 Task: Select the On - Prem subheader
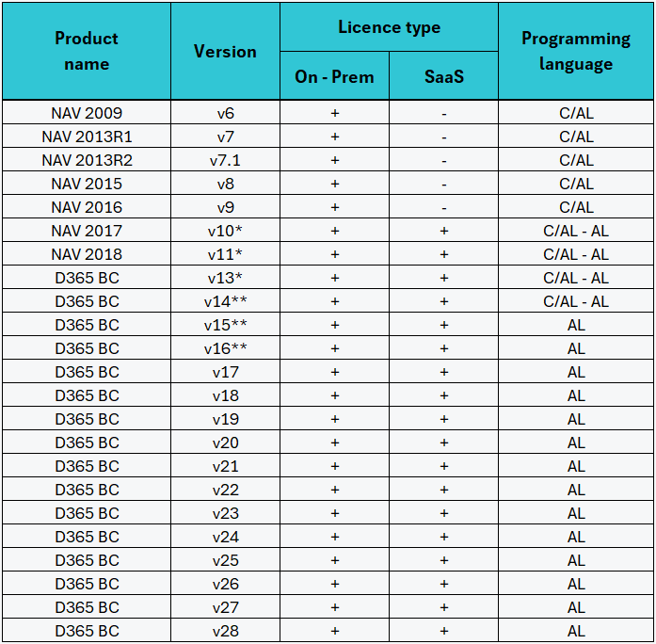(x=334, y=76)
